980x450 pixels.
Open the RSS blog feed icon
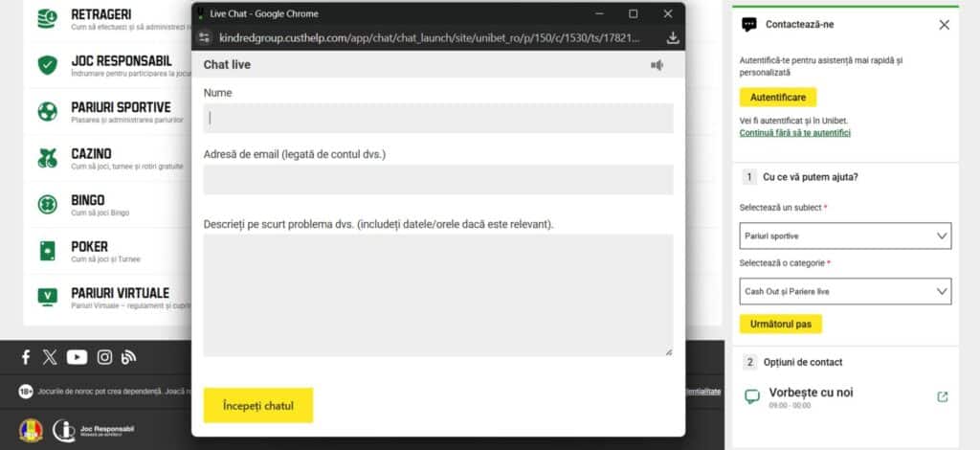[x=128, y=357]
